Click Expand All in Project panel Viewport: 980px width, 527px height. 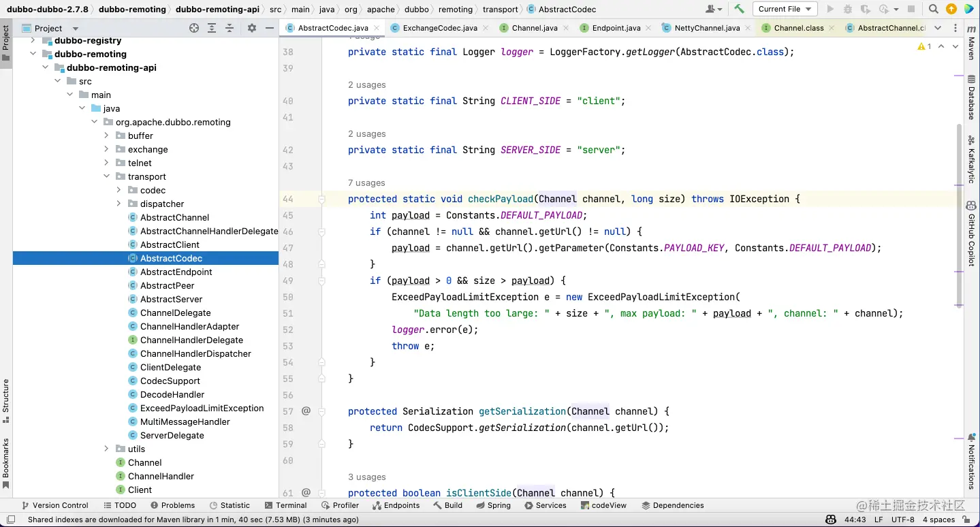212,28
